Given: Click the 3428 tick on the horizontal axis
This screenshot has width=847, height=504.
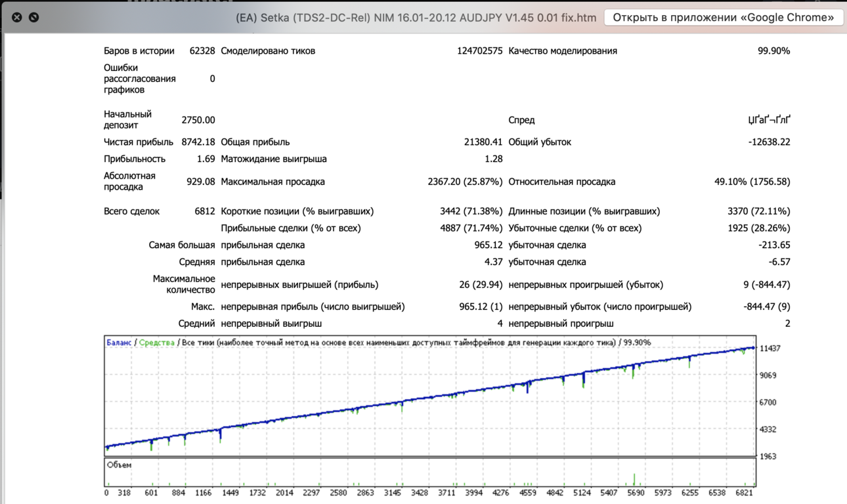Looking at the screenshot, I should coord(420,492).
